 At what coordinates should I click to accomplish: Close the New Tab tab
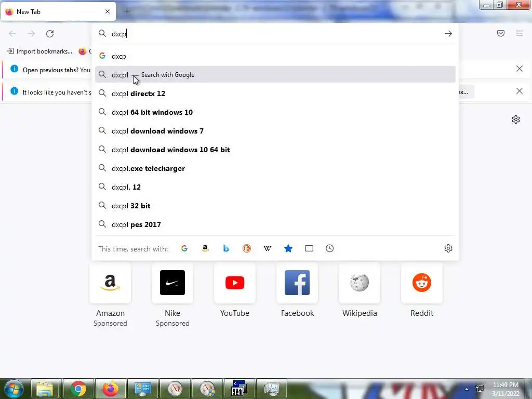pos(108,11)
